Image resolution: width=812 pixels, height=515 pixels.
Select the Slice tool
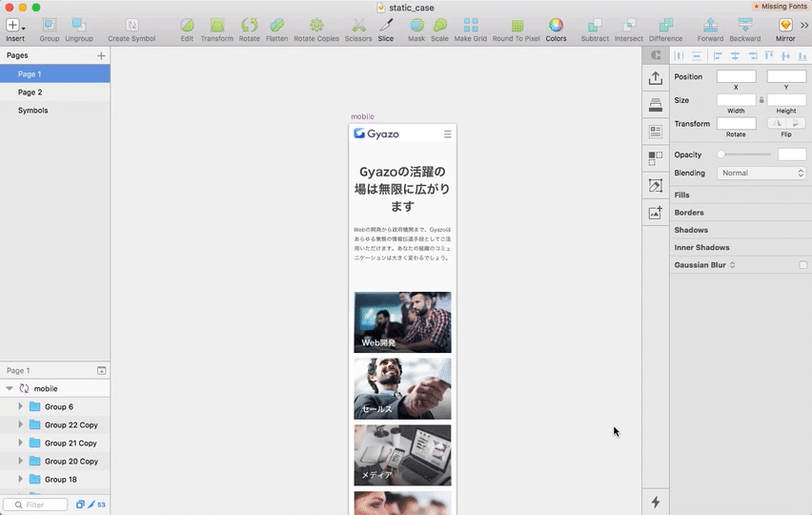pyautogui.click(x=386, y=31)
